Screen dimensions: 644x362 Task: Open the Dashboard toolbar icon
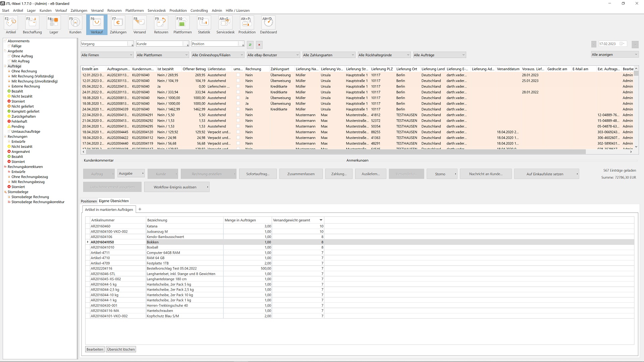pyautogui.click(x=268, y=25)
